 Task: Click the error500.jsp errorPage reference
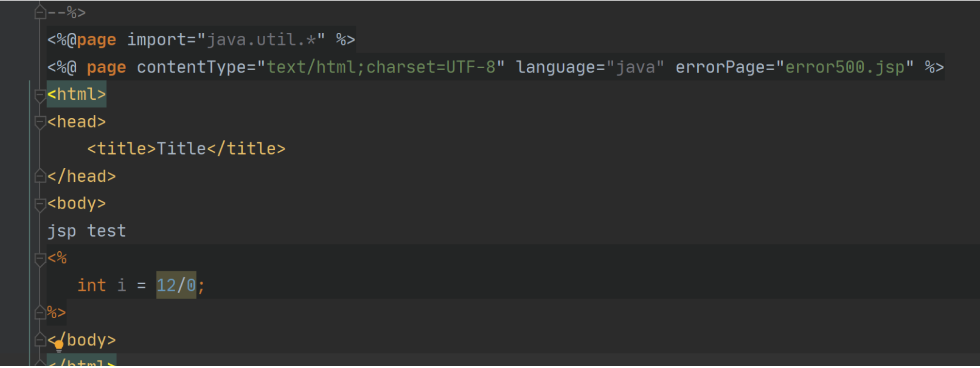coord(844,67)
